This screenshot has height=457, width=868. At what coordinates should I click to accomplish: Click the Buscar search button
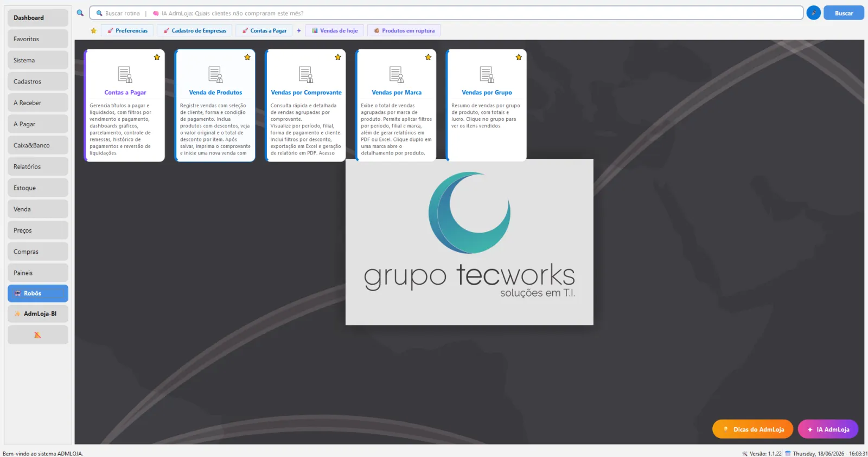pos(844,13)
